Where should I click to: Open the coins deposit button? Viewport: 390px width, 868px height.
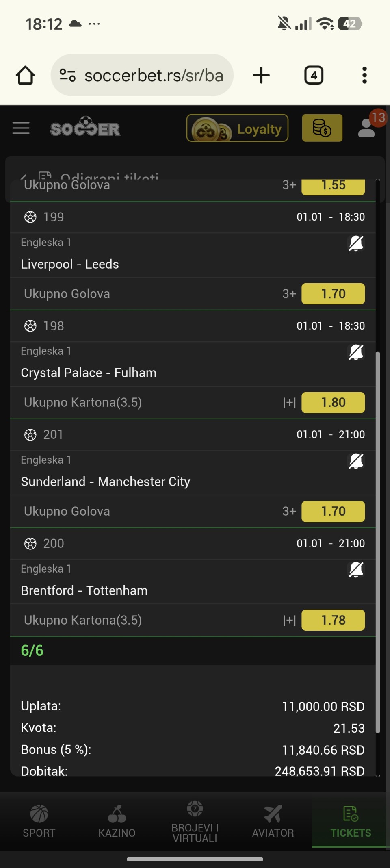pyautogui.click(x=322, y=128)
